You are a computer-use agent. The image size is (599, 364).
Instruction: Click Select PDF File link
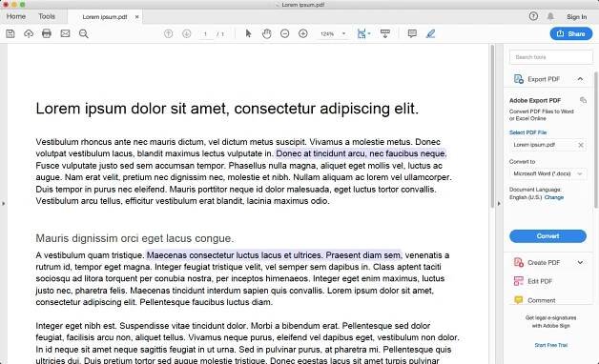point(528,132)
